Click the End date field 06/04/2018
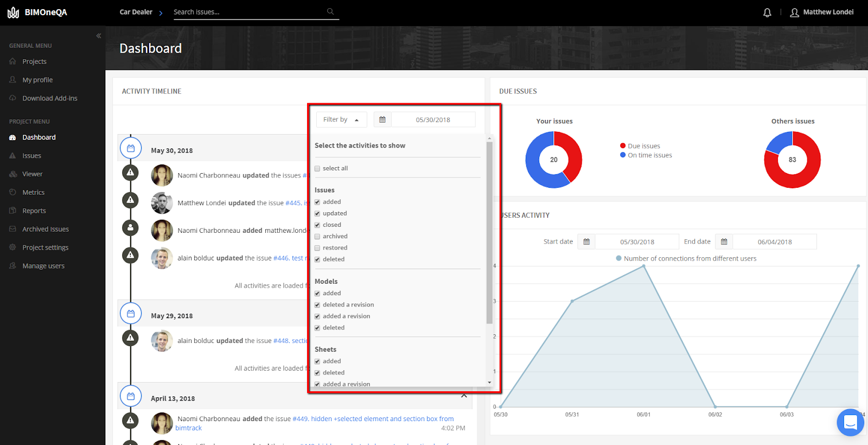Viewport: 868px width, 445px height. click(x=775, y=241)
